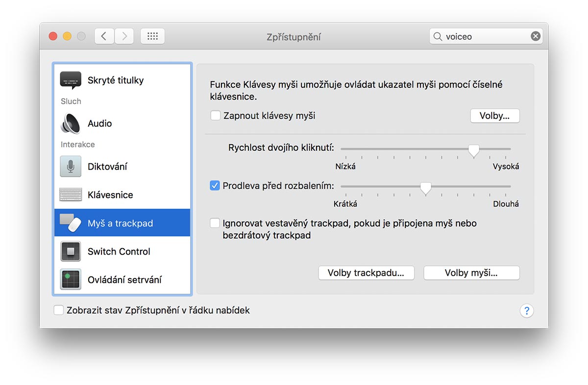Click the Switch Control icon
588x385 pixels.
click(71, 252)
